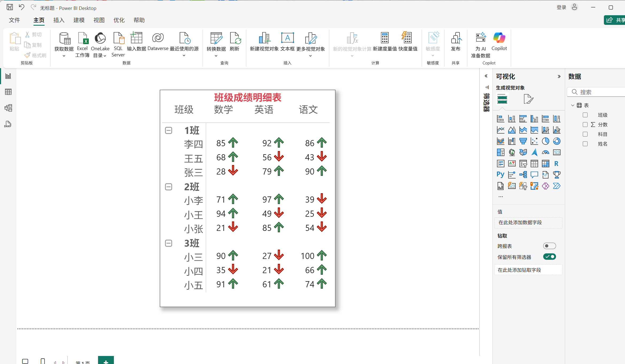Select the Python visual icon
Screen dimensions: 625x364
[500, 175]
